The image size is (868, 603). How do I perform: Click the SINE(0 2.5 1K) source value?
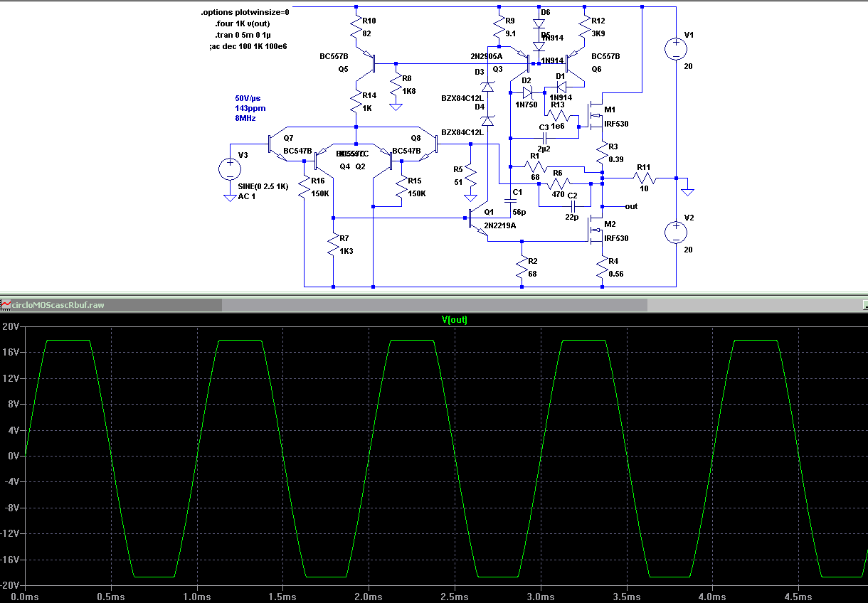click(263, 186)
